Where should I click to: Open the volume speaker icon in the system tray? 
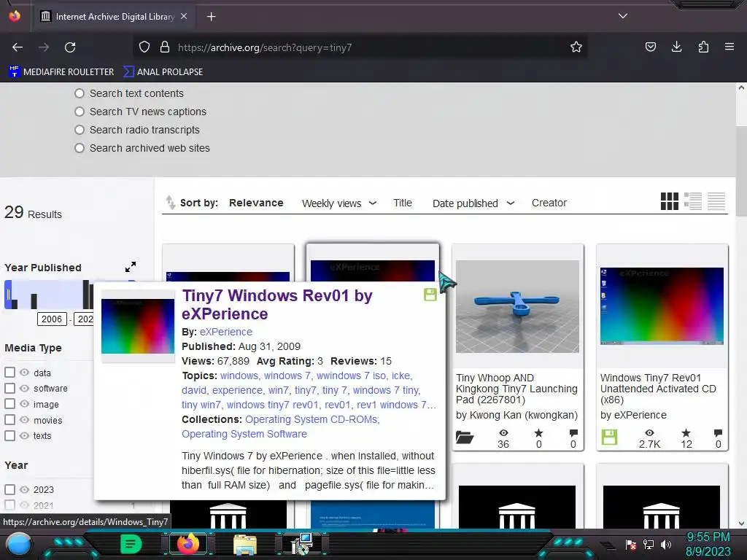(666, 544)
